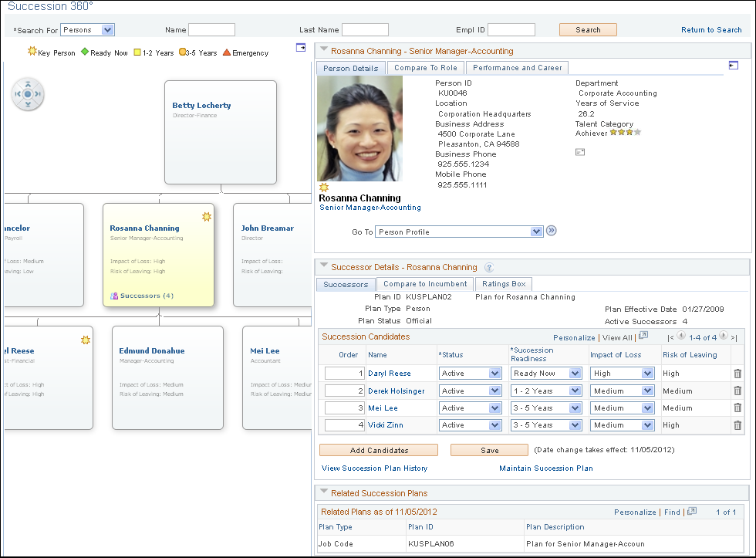Delete Vicki Zinn candidate row
Image resolution: width=756 pixels, height=558 pixels.
[x=737, y=425]
